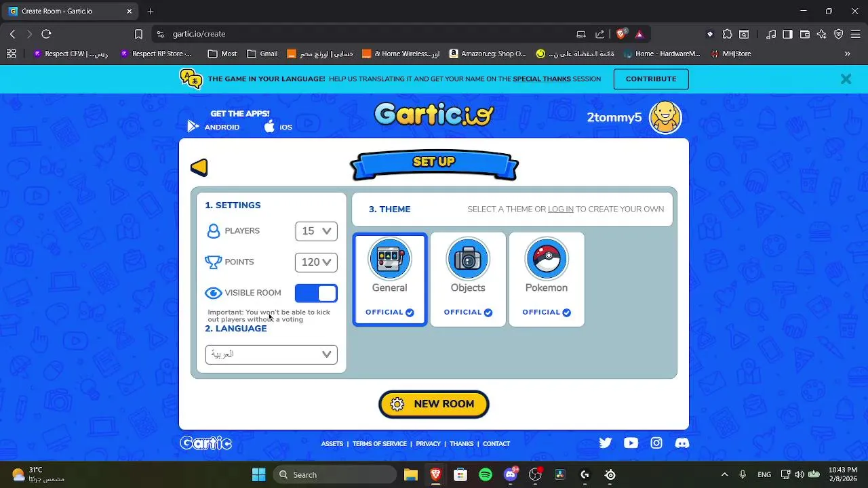868x488 pixels.
Task: Click the gartic.io/create address bar
Action: pos(366,34)
